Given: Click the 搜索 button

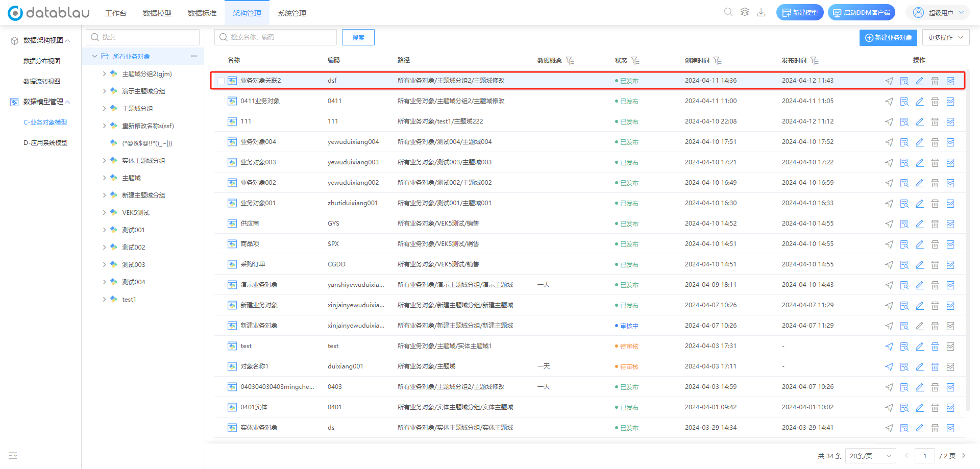Looking at the screenshot, I should [x=358, y=37].
